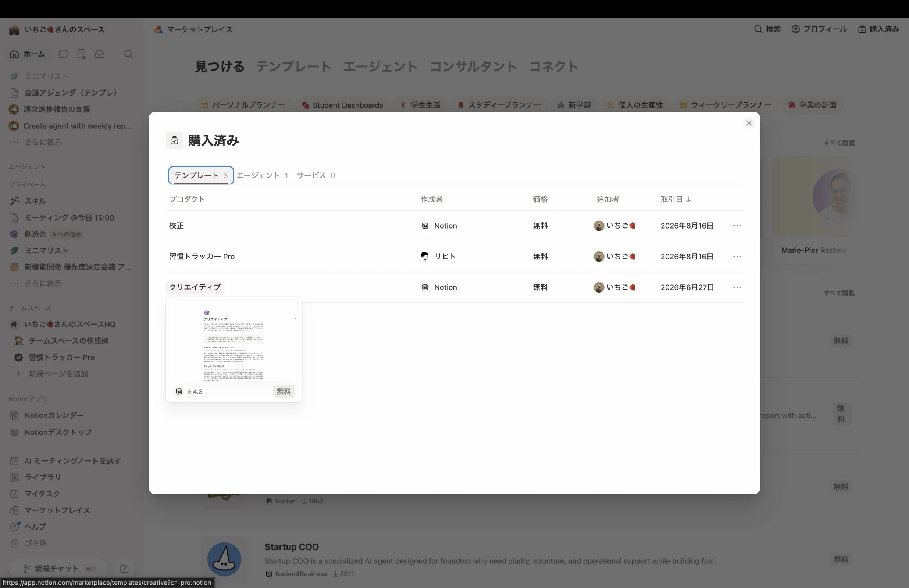Switch to the サービス tab in dialog

click(316, 175)
